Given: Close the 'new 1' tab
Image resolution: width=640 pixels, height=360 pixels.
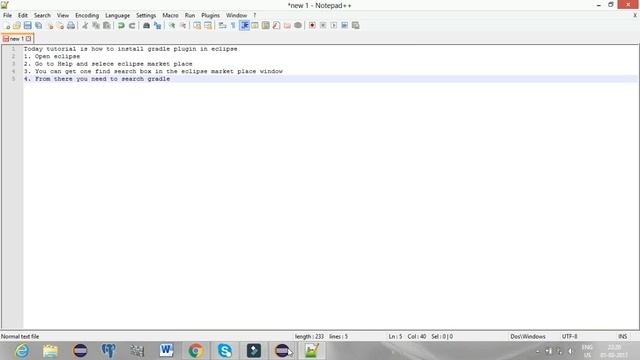Looking at the screenshot, I should tap(29, 39).
